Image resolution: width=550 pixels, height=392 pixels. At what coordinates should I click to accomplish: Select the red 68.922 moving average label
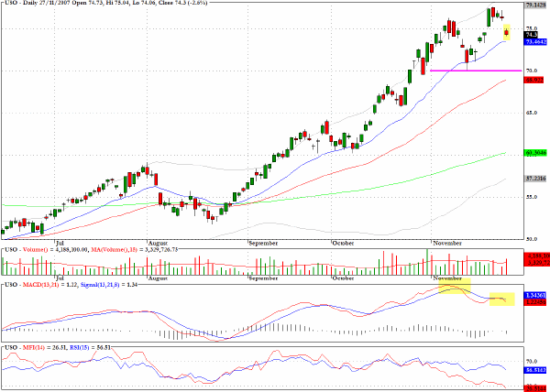pyautogui.click(x=533, y=81)
